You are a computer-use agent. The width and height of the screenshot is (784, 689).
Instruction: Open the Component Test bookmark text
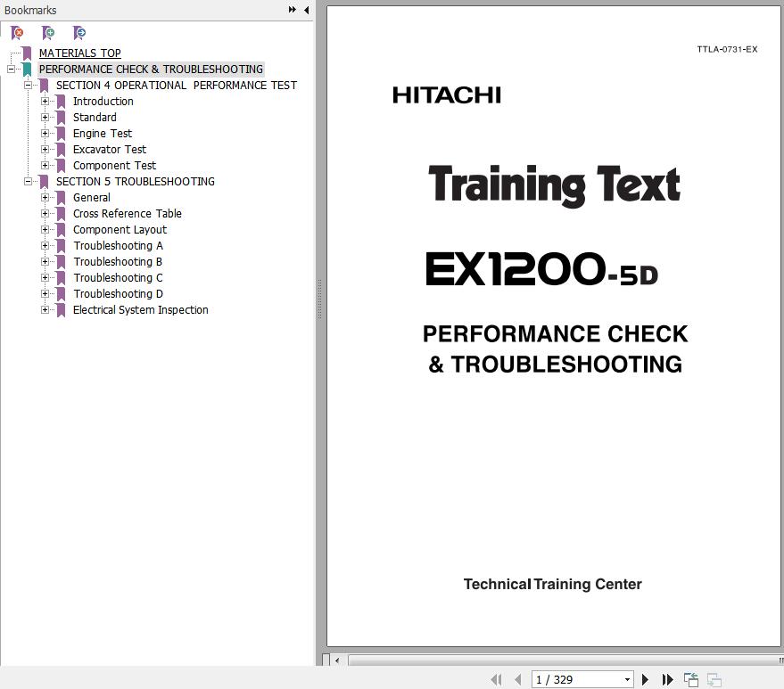pos(114,165)
